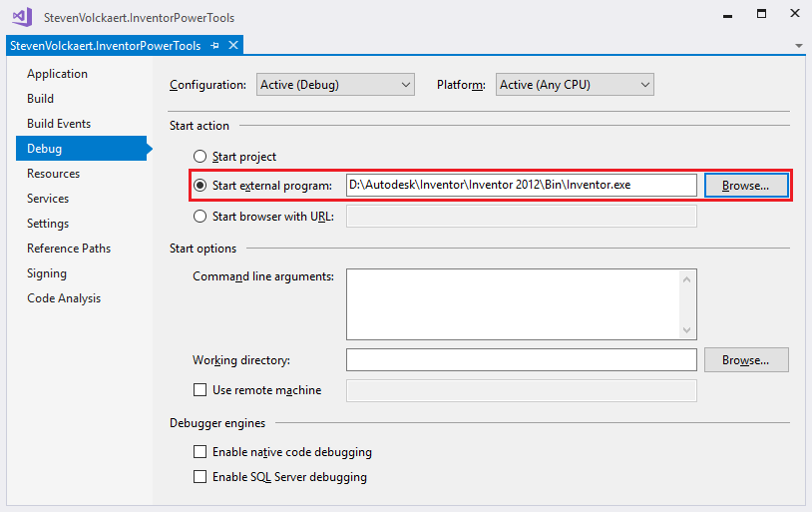
Task: Select Start external program radio button
Action: coord(200,185)
